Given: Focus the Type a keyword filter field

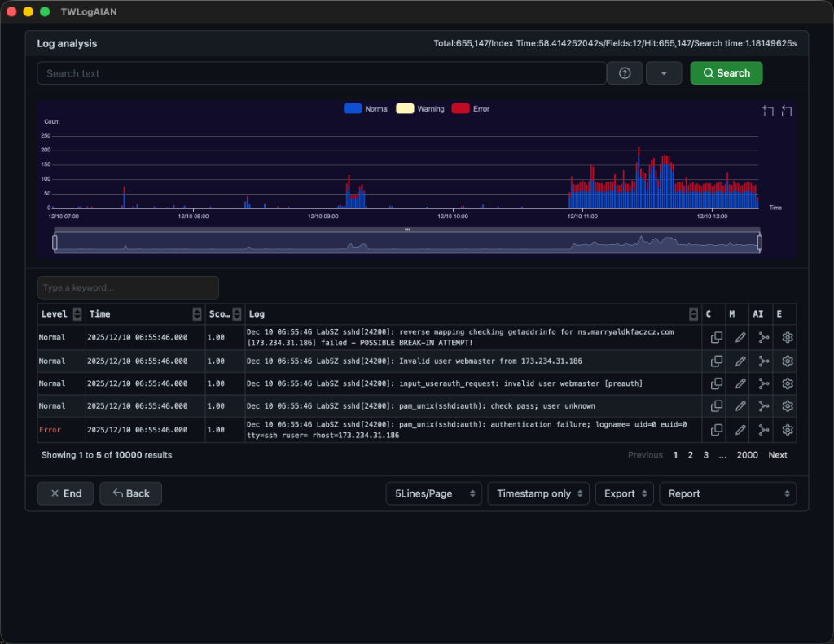Looking at the screenshot, I should 128,287.
